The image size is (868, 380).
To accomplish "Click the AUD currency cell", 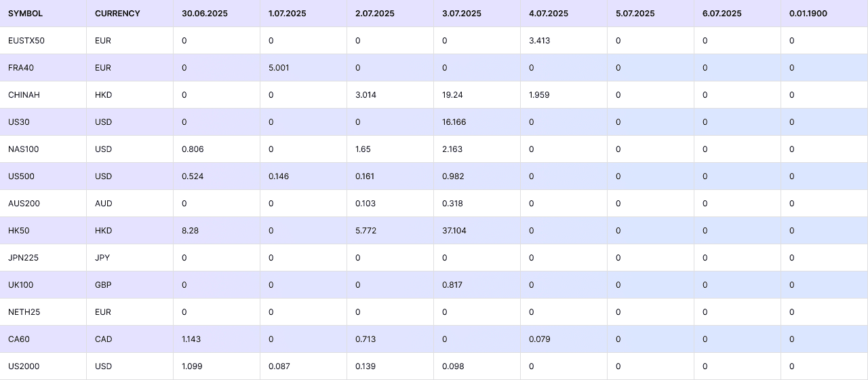I will coord(130,204).
